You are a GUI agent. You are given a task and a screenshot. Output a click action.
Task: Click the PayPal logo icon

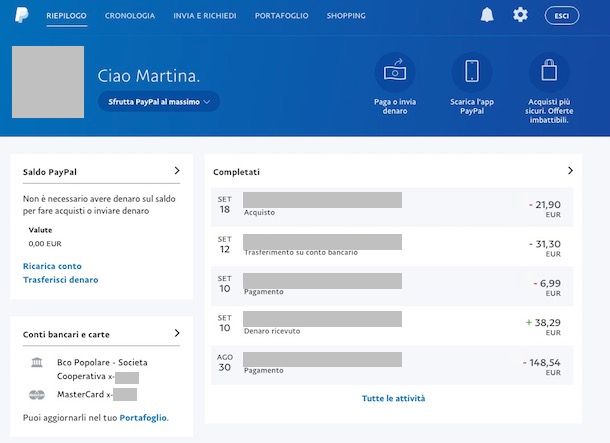tap(21, 16)
